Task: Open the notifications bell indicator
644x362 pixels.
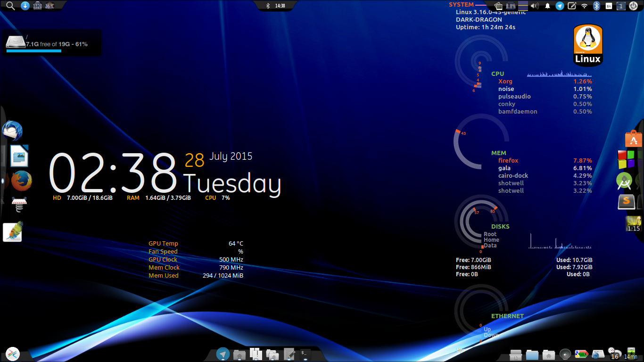Action: (x=548, y=6)
